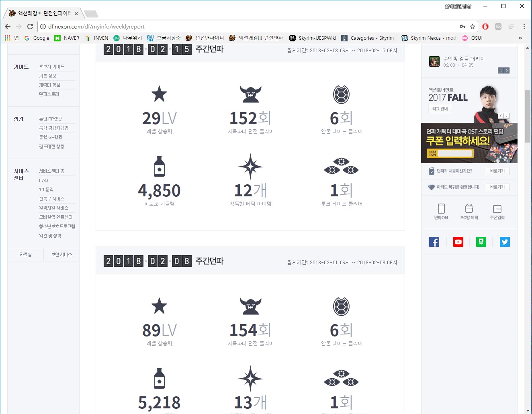Click the Twitter bird icon
This screenshot has height=414, width=532.
pos(505,242)
